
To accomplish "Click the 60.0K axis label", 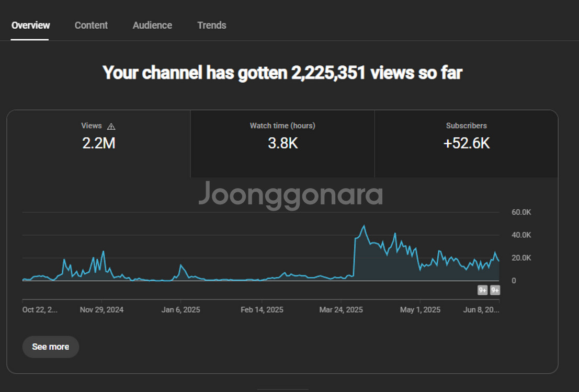I will (521, 212).
